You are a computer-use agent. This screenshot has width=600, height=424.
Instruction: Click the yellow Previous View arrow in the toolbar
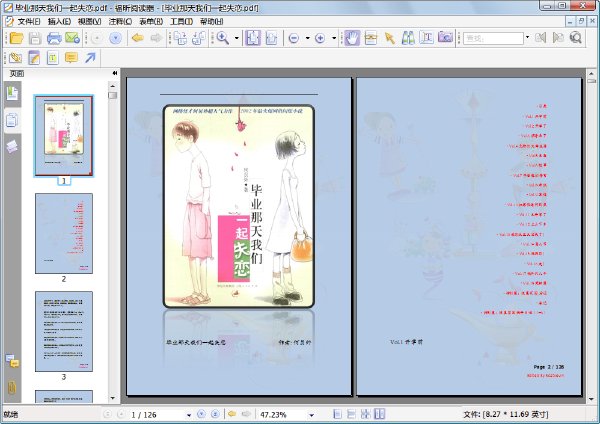(138, 38)
